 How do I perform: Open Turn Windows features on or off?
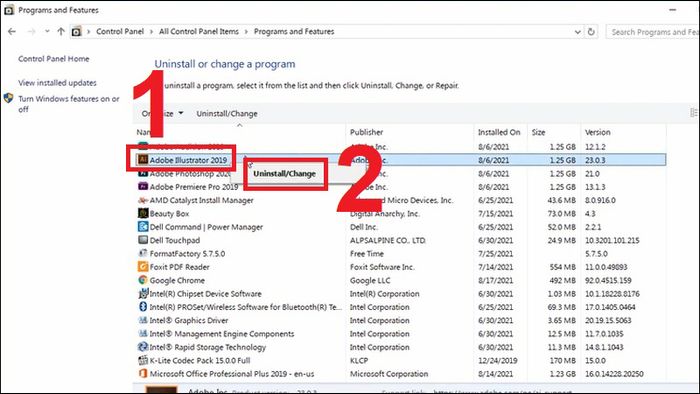pos(69,104)
